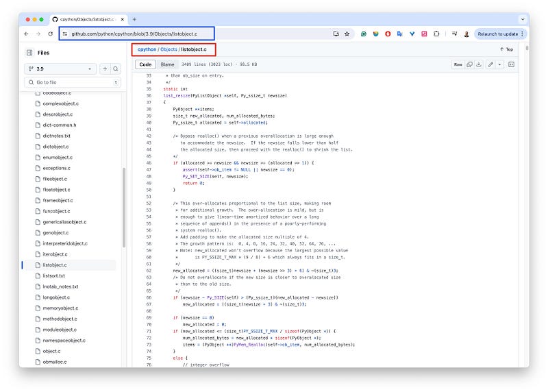Screen dimensions: 548x392
Task: Open Chrome three-dot menu
Action: click(522, 34)
